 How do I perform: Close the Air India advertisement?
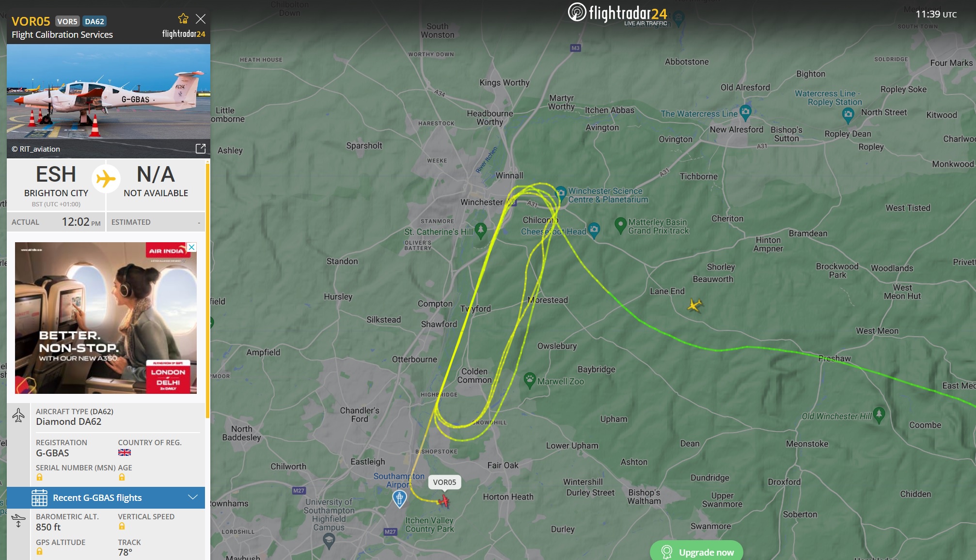[x=192, y=247]
